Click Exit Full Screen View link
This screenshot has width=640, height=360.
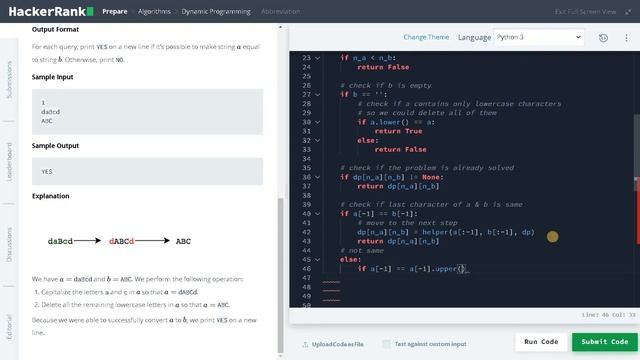click(x=585, y=12)
